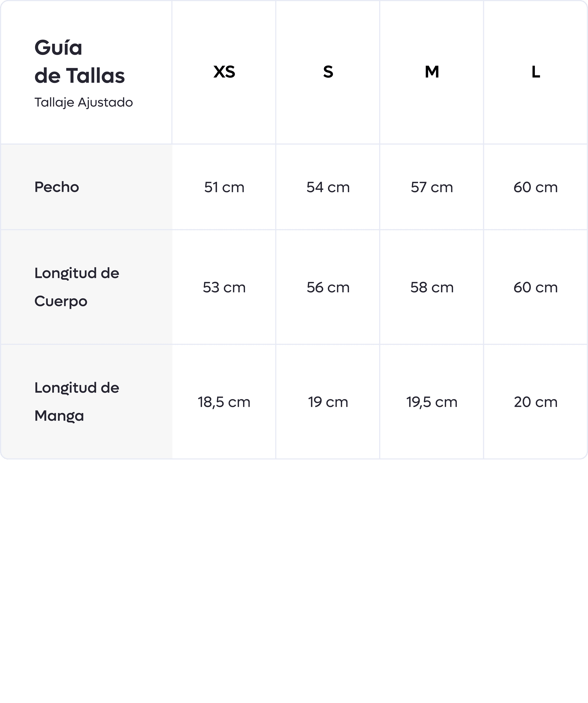
Task: Select the "Longitud de Cuerpo" row label
Action: pos(77,287)
